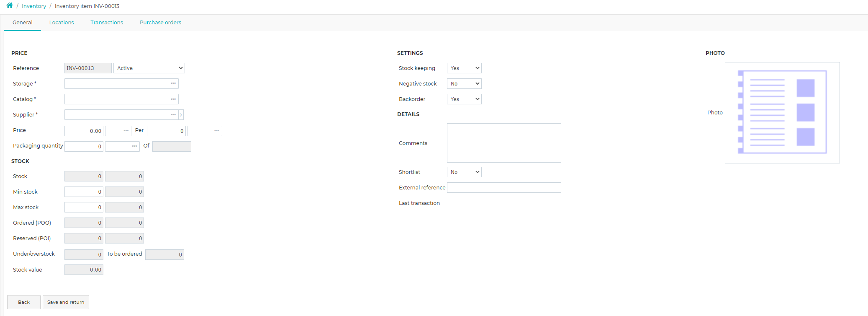Open Price currency lookup ellipsis

[x=126, y=131]
